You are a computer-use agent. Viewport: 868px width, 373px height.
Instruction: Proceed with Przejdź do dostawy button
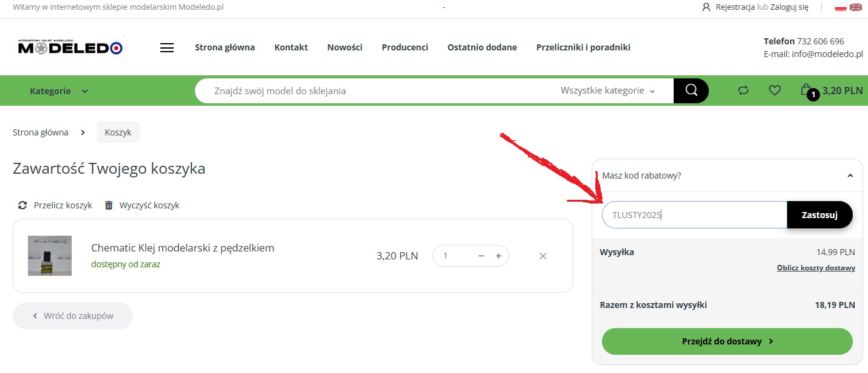pos(727,341)
